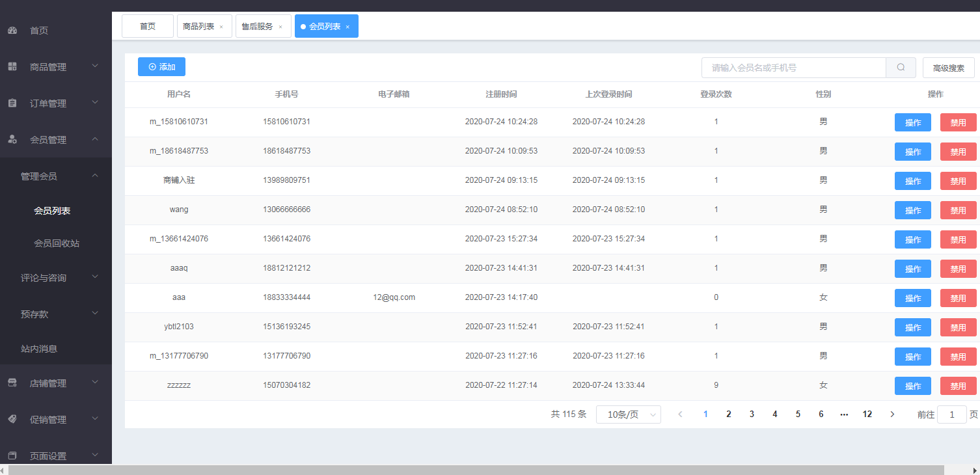Click the 会员管理 user icon

pyautogui.click(x=12, y=139)
